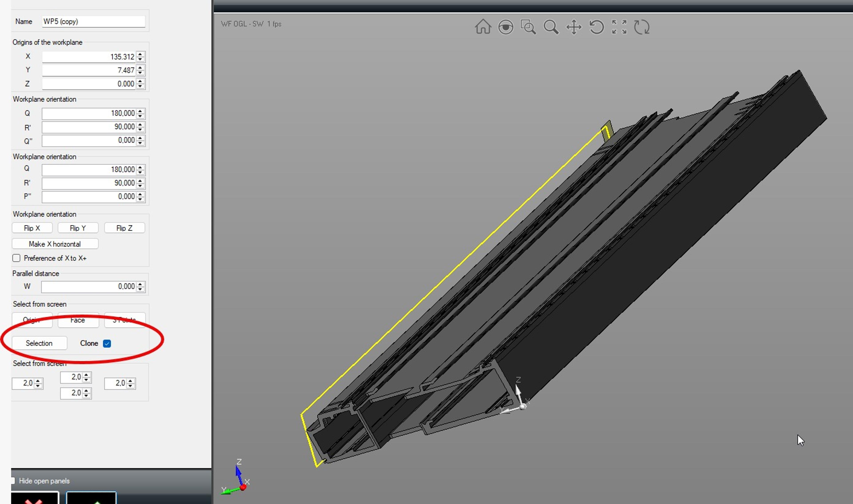Click the Face button
The height and width of the screenshot is (504, 853).
78,320
